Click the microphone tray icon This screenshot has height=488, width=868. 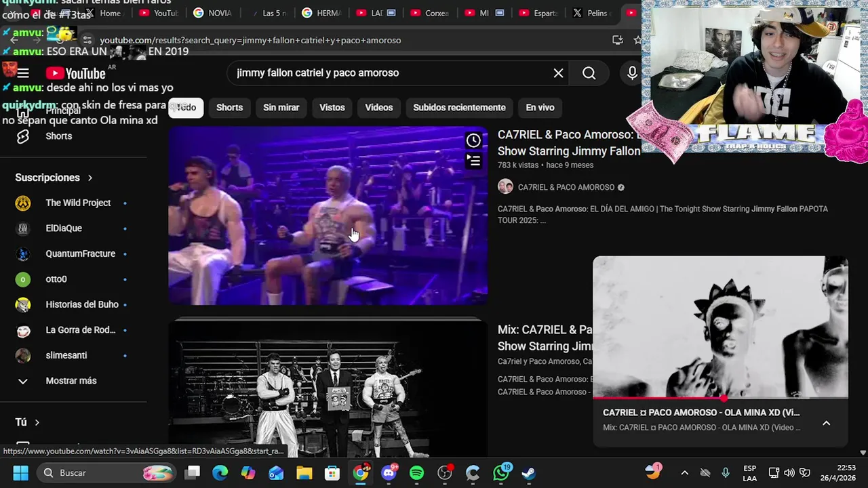coord(725,472)
